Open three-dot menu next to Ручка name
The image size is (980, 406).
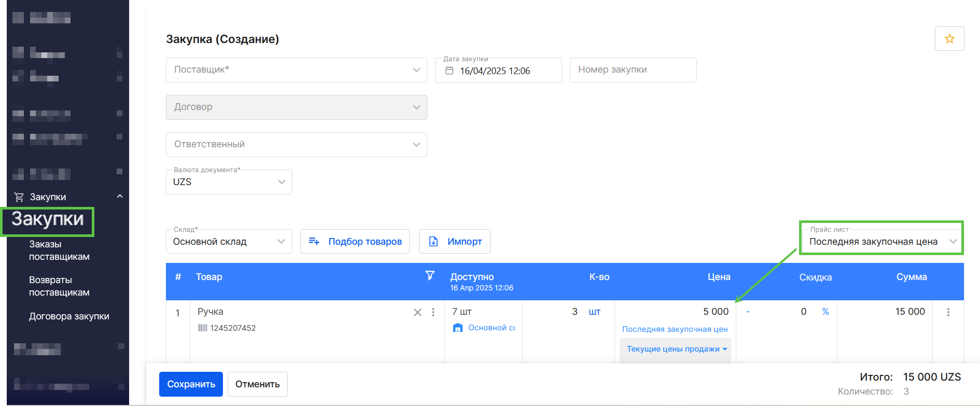click(433, 312)
